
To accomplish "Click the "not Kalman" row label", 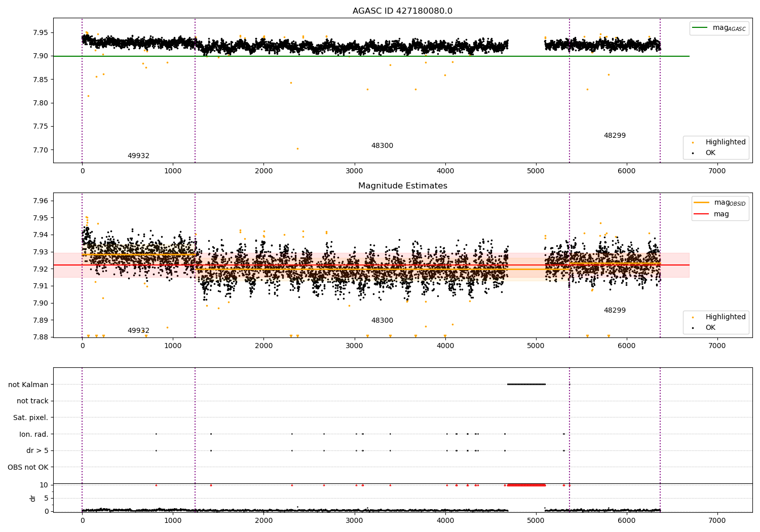I will coord(28,385).
